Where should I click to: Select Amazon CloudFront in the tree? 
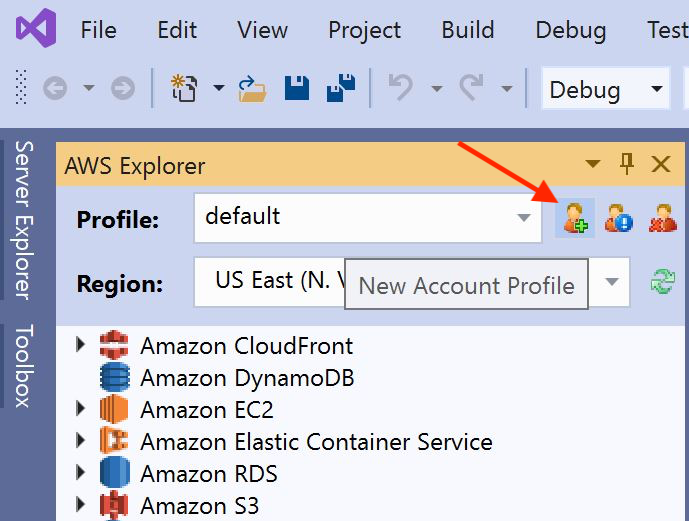247,346
